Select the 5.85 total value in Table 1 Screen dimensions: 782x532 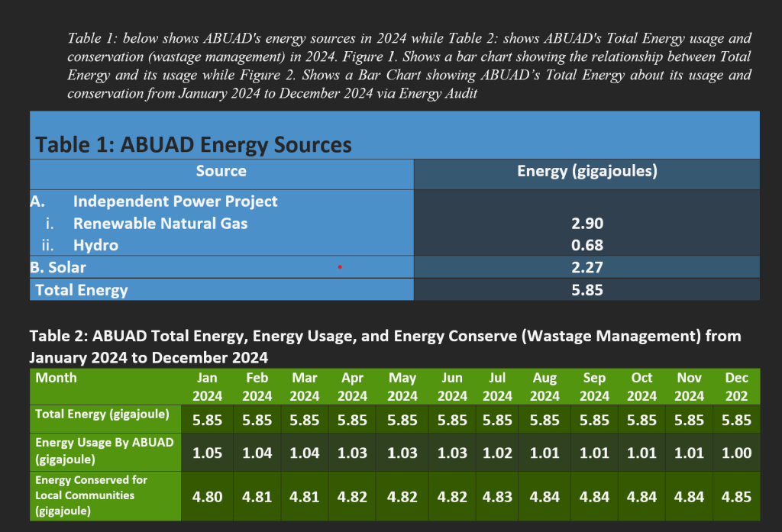tap(586, 289)
